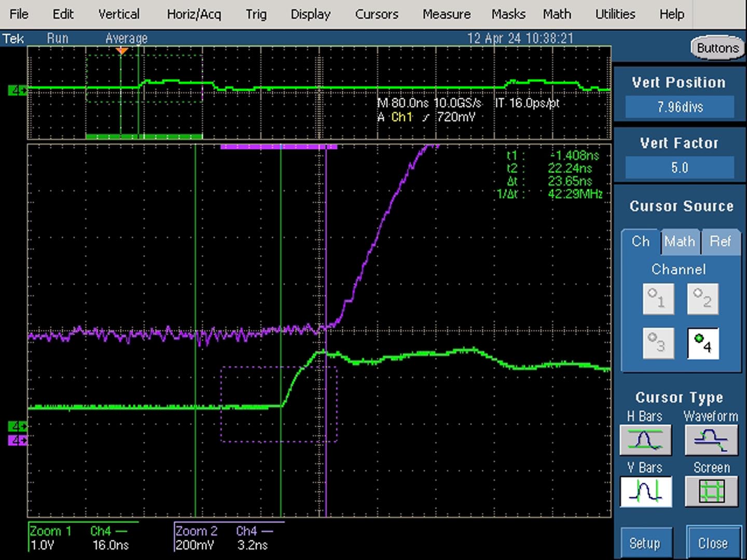
Task: Choose Channel 2 as cursor source
Action: [x=703, y=299]
